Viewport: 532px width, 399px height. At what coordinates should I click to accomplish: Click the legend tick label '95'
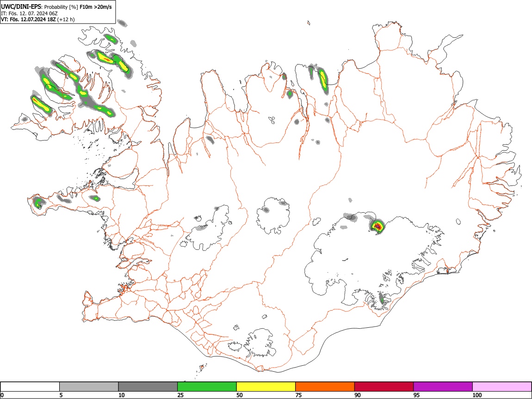point(417,395)
